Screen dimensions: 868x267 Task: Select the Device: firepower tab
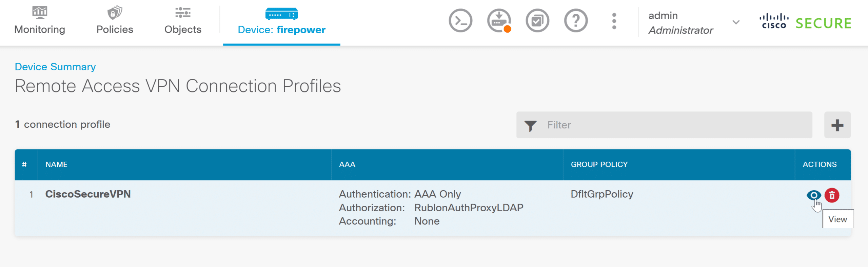tap(281, 22)
